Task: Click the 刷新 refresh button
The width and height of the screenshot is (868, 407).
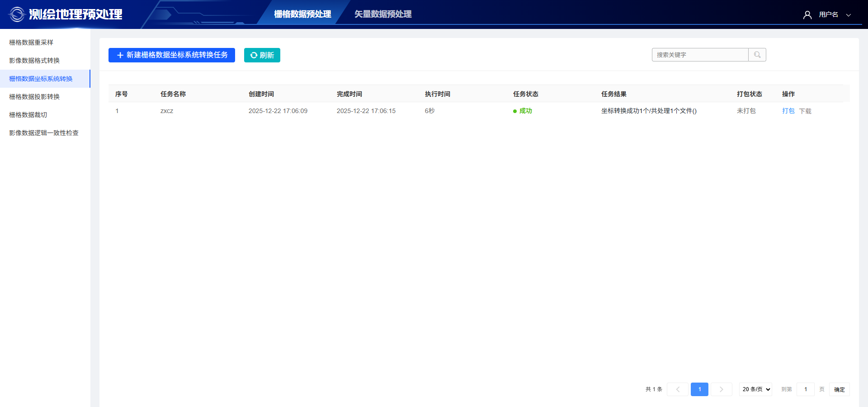Action: 262,55
